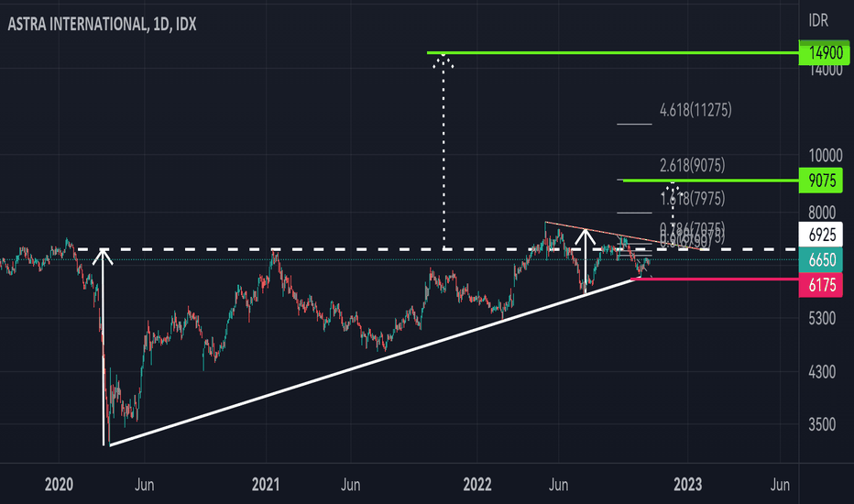This screenshot has height=504, width=854.
Task: Click the 2023 label on time axis
Action: coord(688,485)
